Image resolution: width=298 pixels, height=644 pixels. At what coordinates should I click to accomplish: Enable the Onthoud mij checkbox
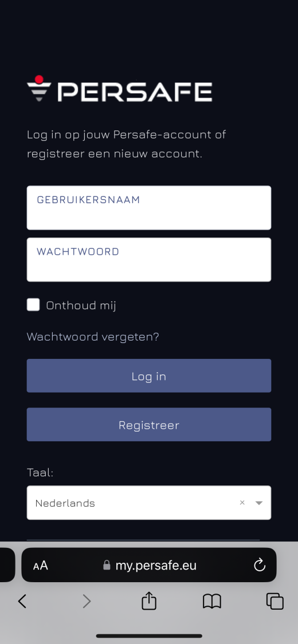point(33,305)
